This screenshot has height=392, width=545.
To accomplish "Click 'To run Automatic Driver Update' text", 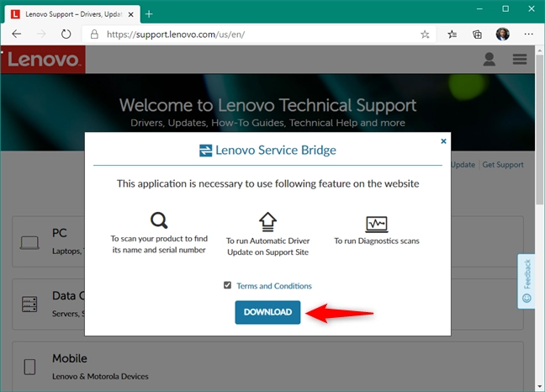I will click(x=267, y=246).
